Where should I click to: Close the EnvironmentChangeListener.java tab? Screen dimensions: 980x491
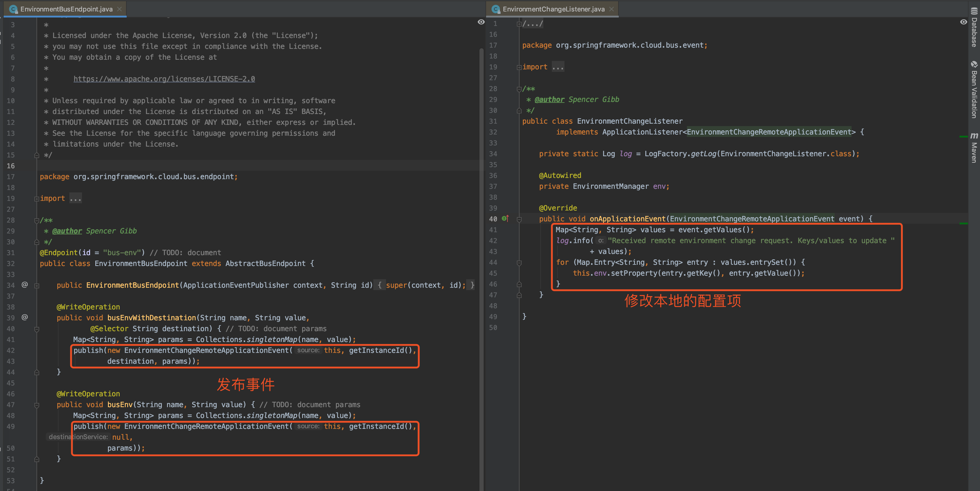(x=611, y=9)
